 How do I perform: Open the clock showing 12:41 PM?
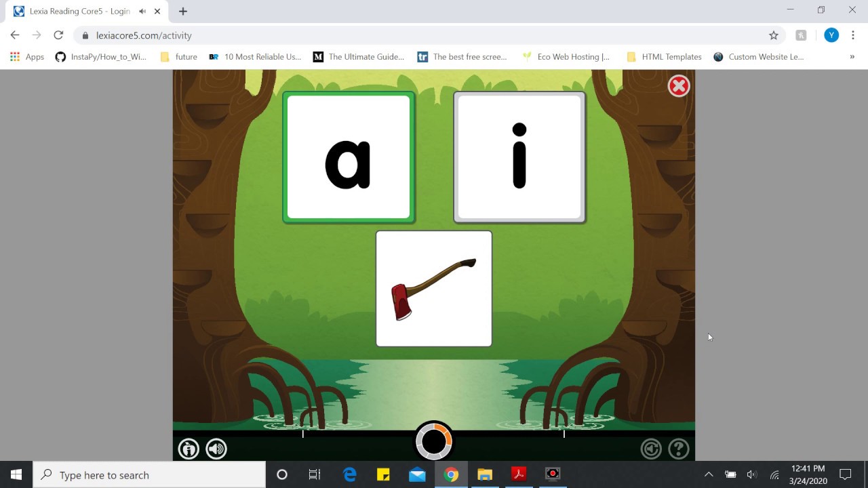coord(808,474)
